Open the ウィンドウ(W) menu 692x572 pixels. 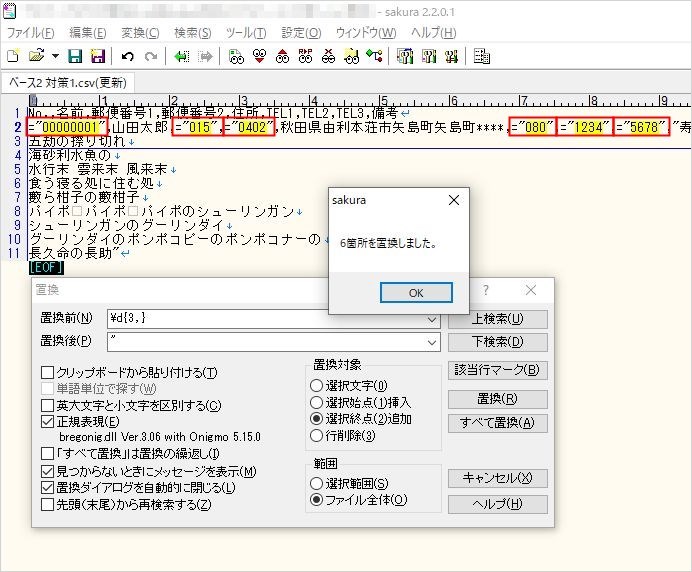[366, 33]
